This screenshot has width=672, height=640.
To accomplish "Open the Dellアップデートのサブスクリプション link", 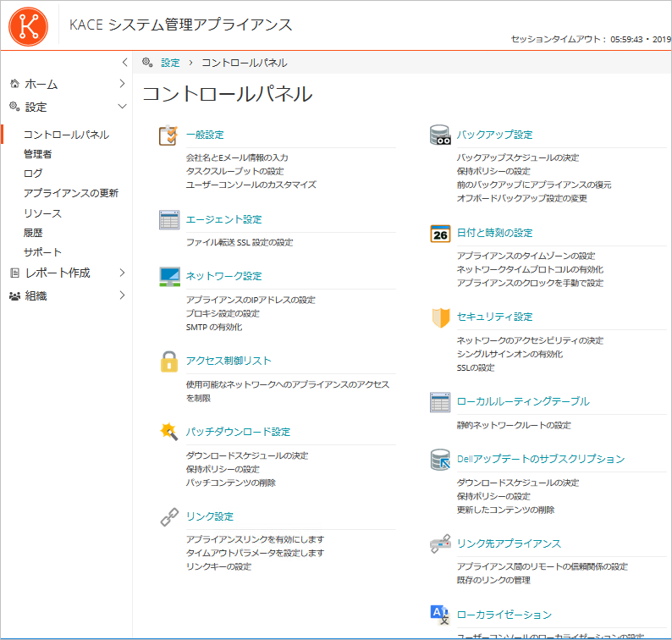I will pos(541,459).
